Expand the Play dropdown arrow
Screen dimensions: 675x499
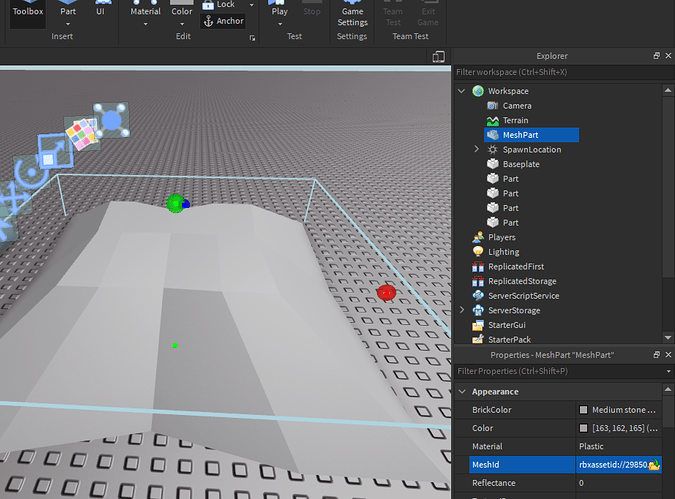pyautogui.click(x=280, y=24)
